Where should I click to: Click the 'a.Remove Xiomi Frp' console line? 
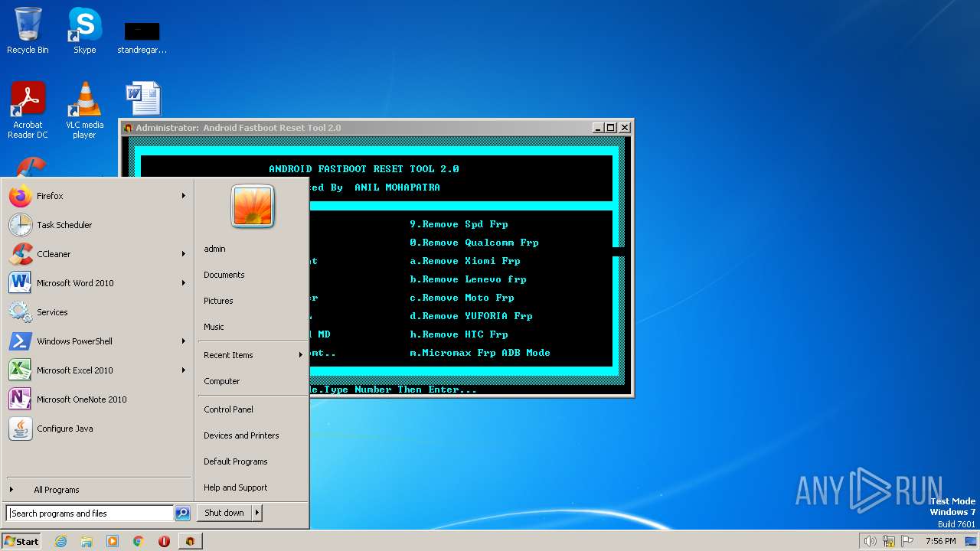pos(465,261)
